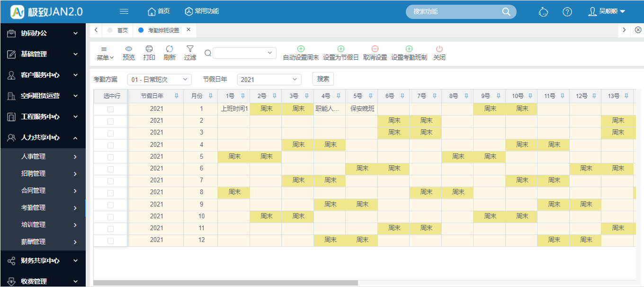Open 考勤管理 sidebar menu item
644x287 pixels.
(43, 207)
